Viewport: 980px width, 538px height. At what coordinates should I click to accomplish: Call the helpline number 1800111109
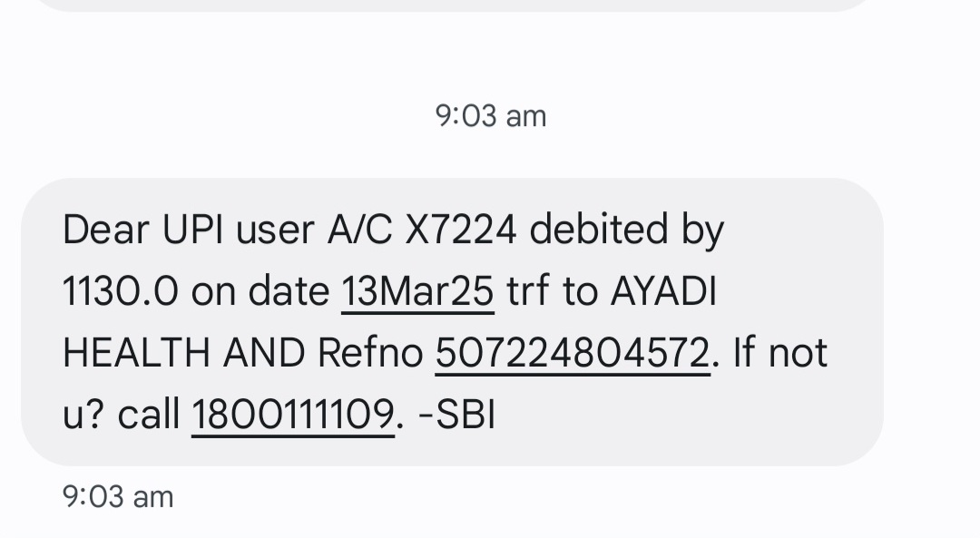point(293,415)
